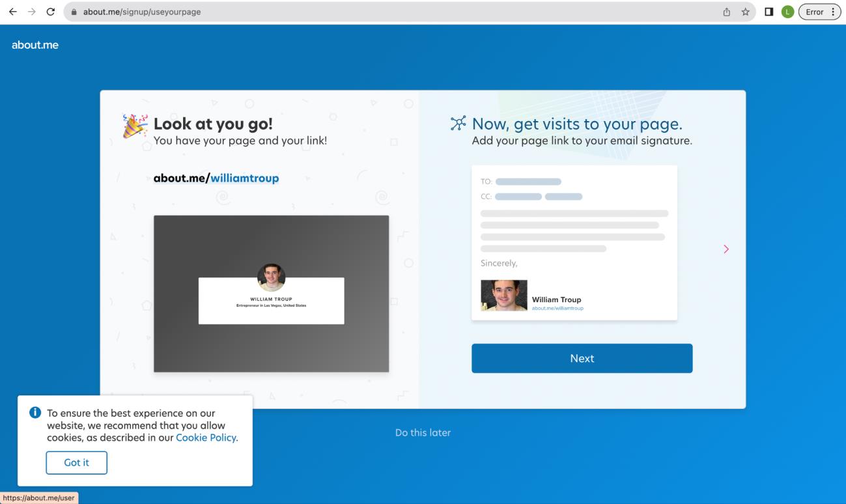Image resolution: width=846 pixels, height=504 pixels.
Task: Advance carousel with right chevron arrow
Action: [726, 249]
